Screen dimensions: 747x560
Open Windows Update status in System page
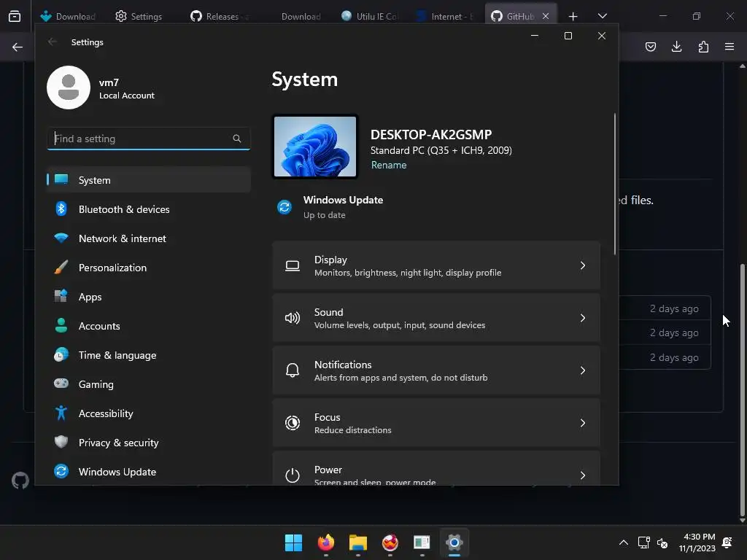click(x=331, y=207)
